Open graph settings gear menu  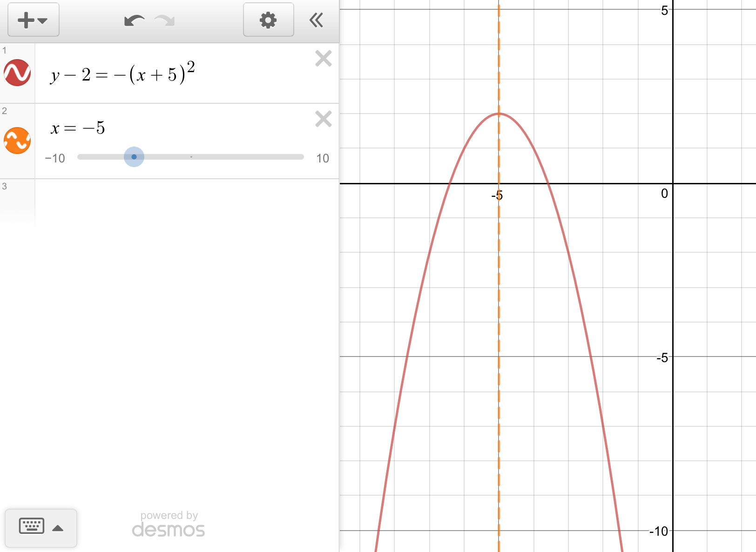(268, 20)
